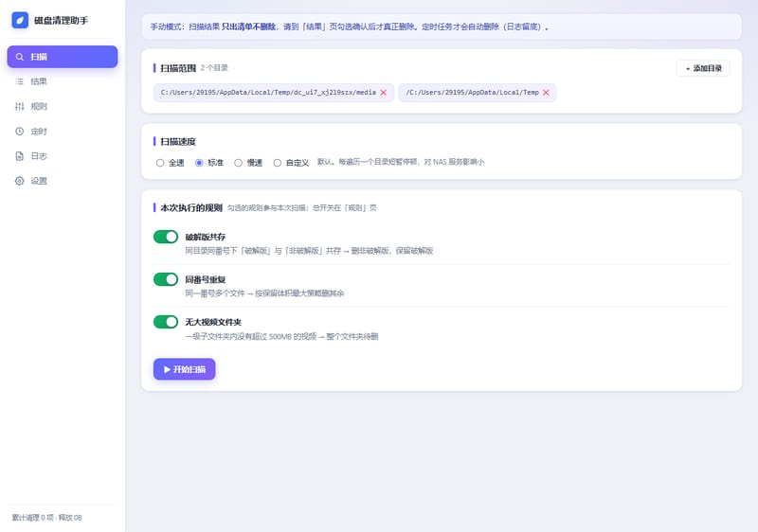
Task: Click the 本次执行的规则 section heading
Action: tap(191, 208)
